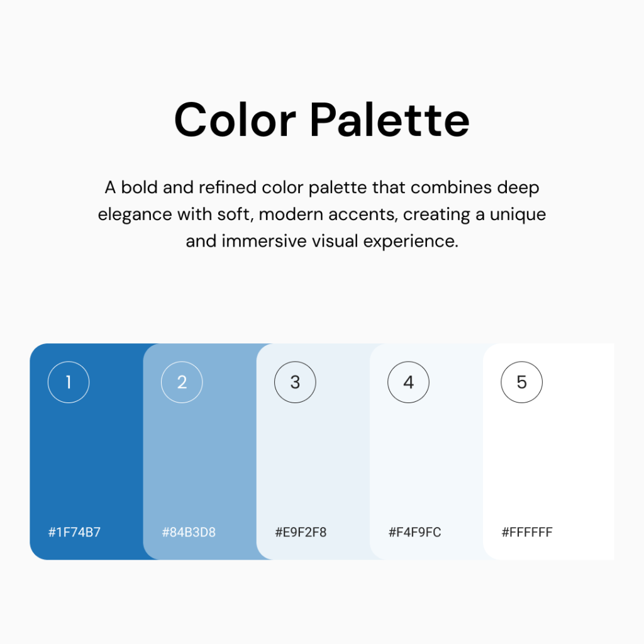Click the word Palette in the title
Screen dimensions: 644x644
pos(389,119)
